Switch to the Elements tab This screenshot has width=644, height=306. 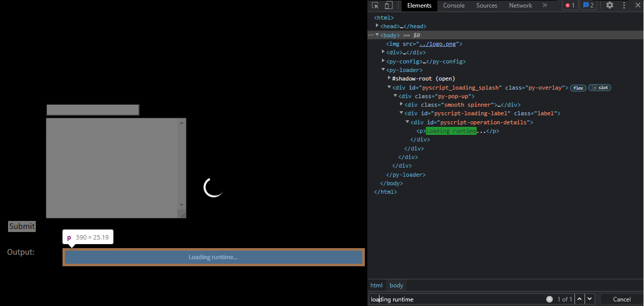coord(419,6)
